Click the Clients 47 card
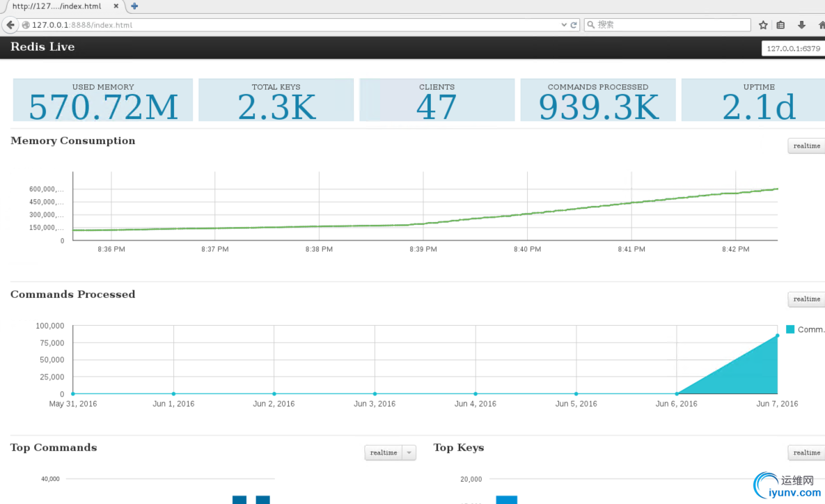The image size is (825, 504). (x=437, y=100)
